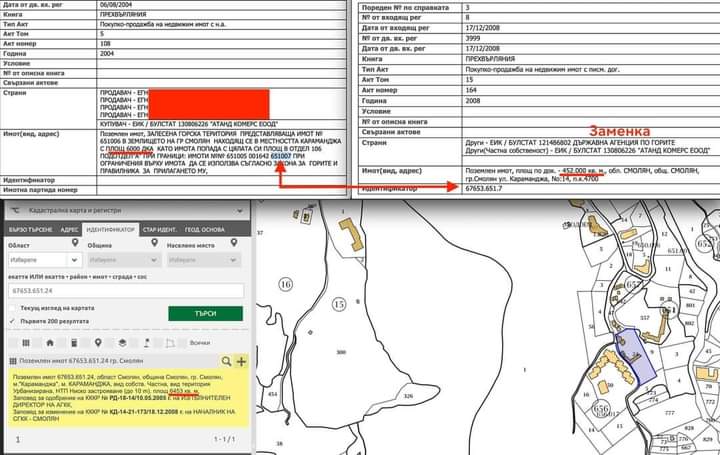Switch to the АДРЕС tab
720x455 pixels.
point(69,230)
